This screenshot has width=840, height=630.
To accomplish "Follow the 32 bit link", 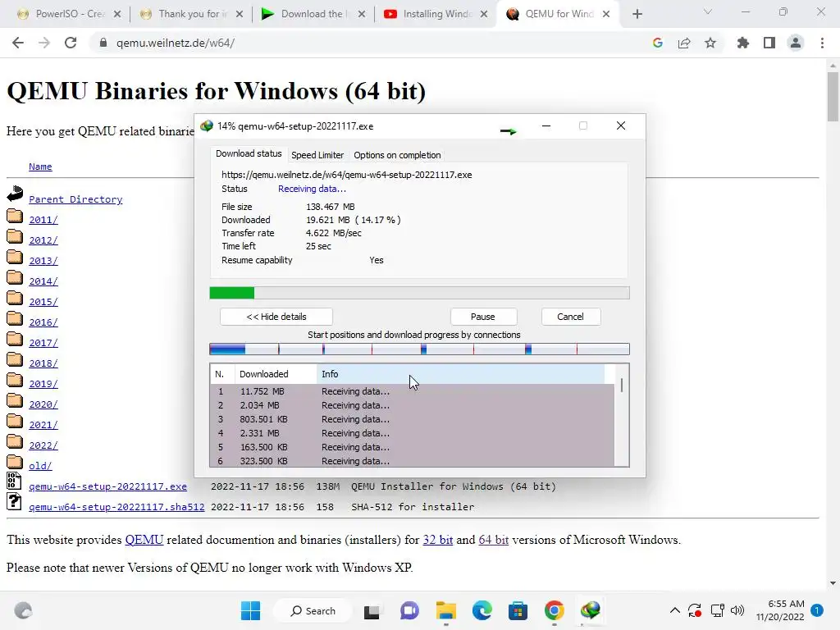I will (x=438, y=540).
